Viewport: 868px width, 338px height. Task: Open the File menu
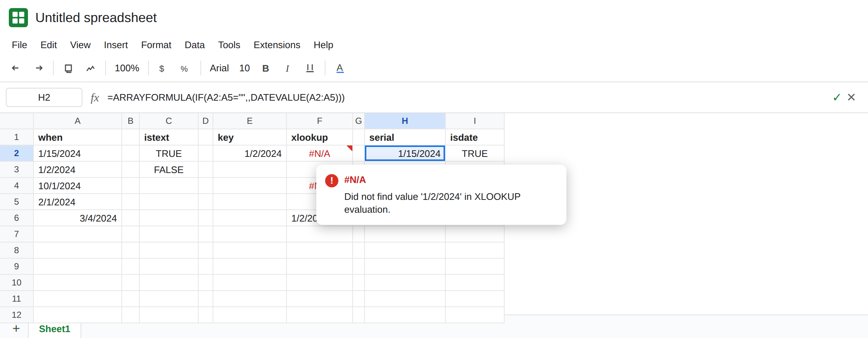point(19,45)
